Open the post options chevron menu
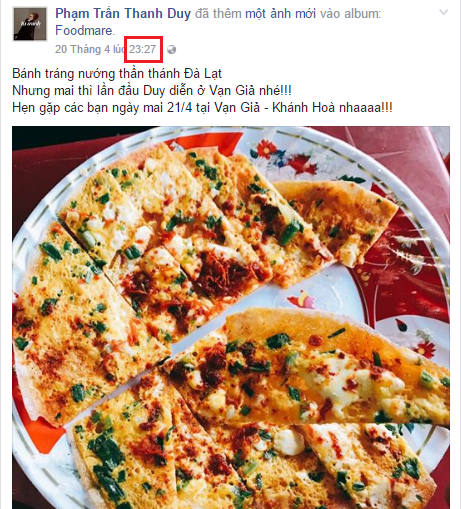461x509 pixels. tap(444, 13)
